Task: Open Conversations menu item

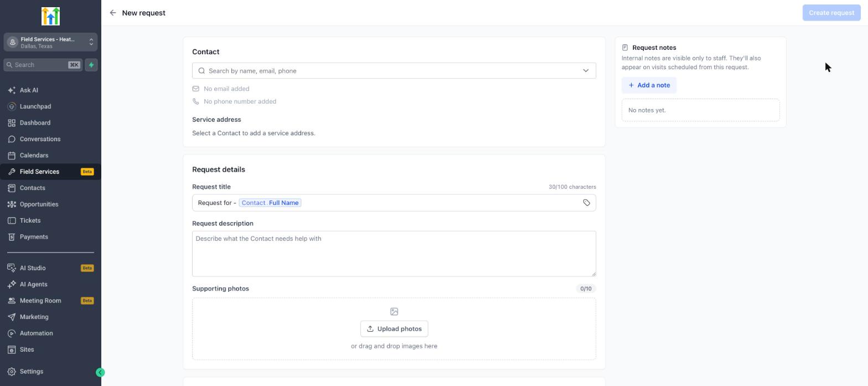Action: [50, 139]
